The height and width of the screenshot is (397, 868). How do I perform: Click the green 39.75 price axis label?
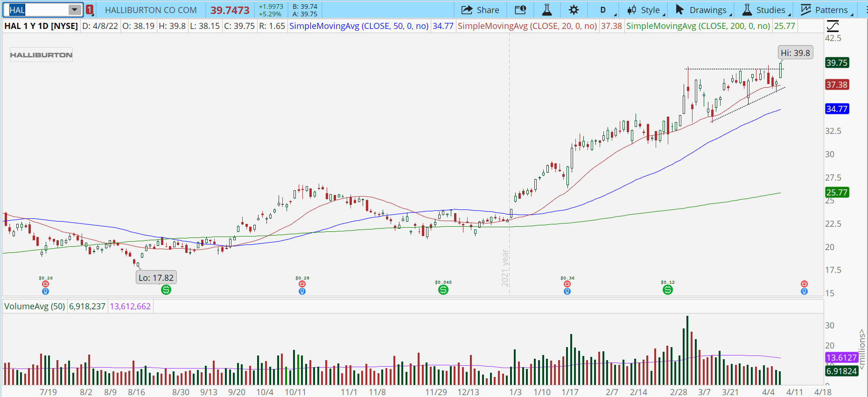[x=837, y=63]
